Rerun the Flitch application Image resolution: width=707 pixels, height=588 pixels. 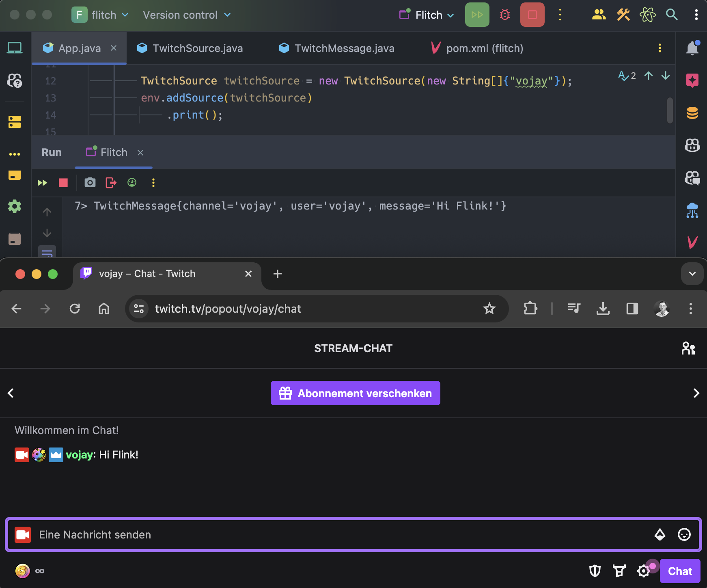pos(42,183)
